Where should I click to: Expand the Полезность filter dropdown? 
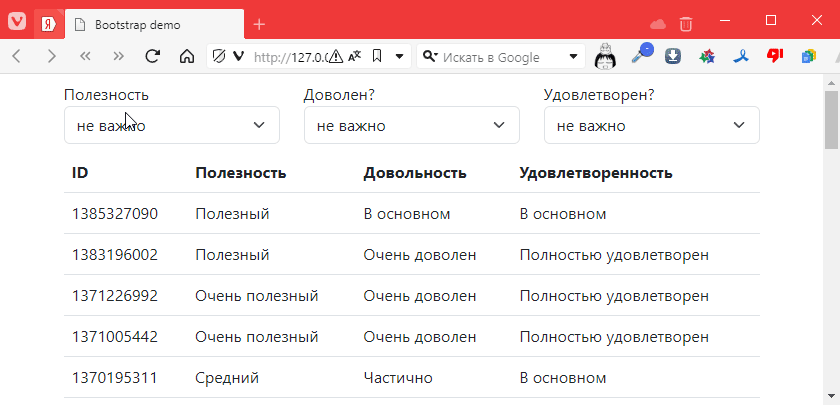point(171,126)
